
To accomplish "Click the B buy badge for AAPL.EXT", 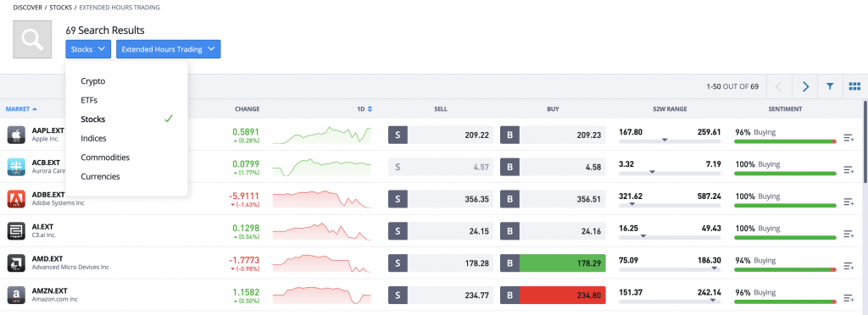I will 509,135.
